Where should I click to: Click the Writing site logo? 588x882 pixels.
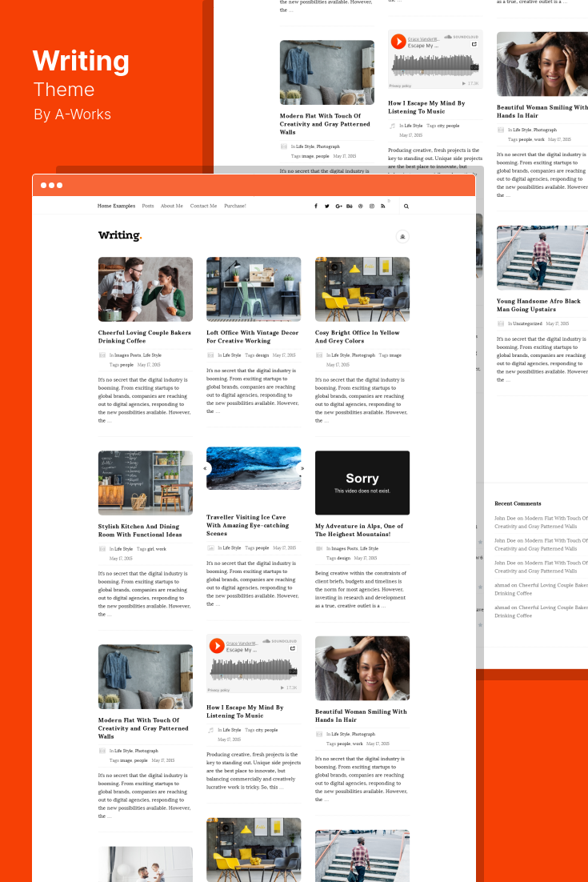(120, 235)
